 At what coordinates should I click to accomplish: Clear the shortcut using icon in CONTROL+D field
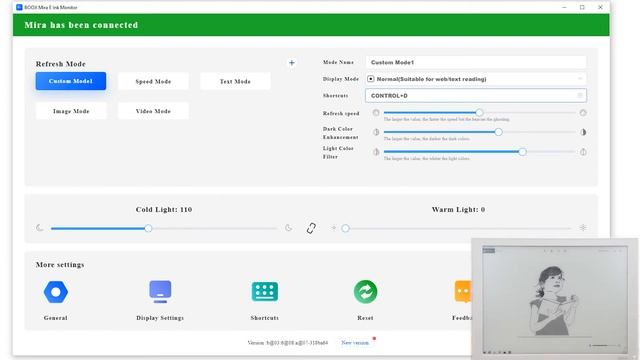coord(580,96)
